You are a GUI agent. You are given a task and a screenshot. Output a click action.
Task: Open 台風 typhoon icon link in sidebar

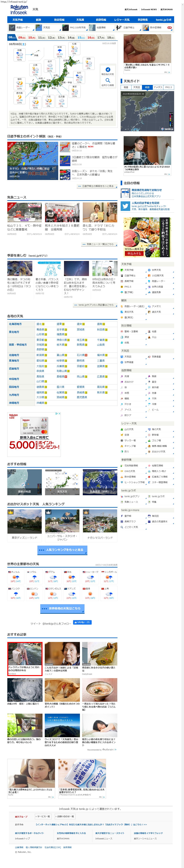pos(122,343)
